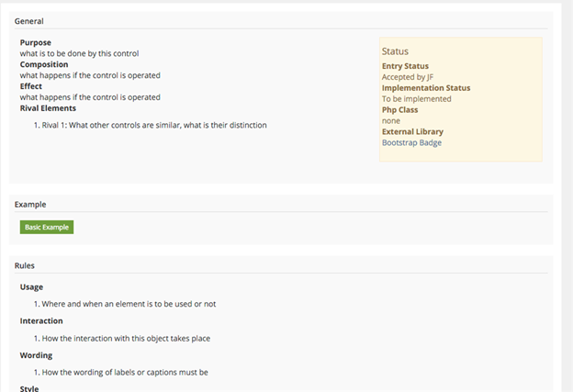Click the 'Accepted by JF' text
573x392 pixels.
pyautogui.click(x=407, y=77)
